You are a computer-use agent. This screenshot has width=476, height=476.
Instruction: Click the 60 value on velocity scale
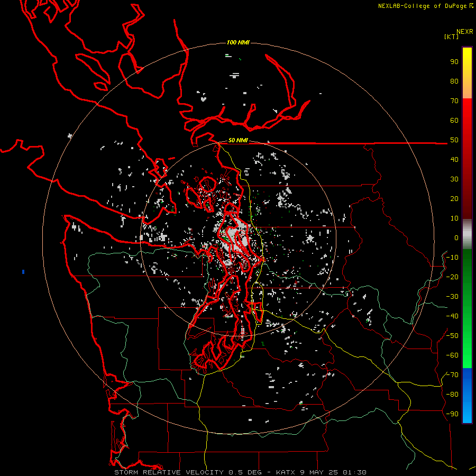(454, 121)
